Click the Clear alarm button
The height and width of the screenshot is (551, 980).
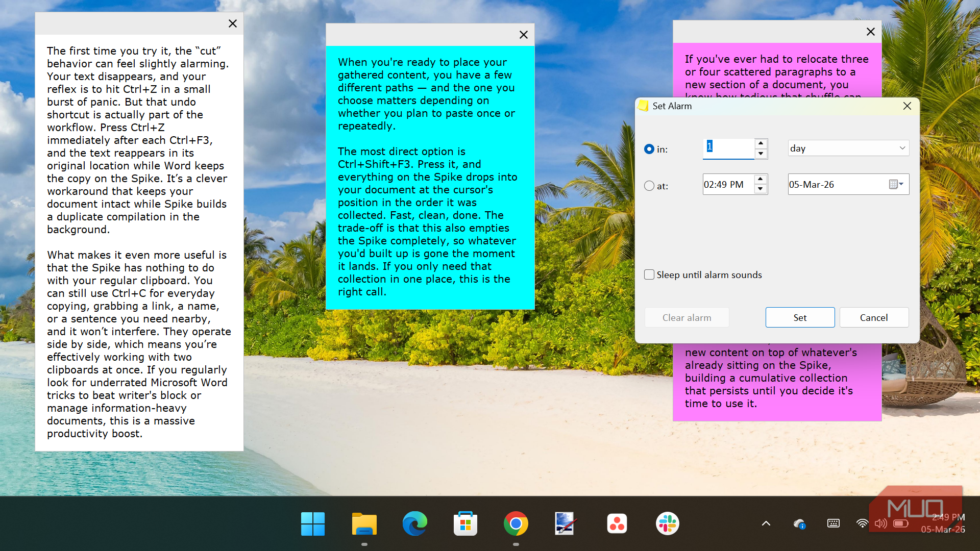click(687, 317)
